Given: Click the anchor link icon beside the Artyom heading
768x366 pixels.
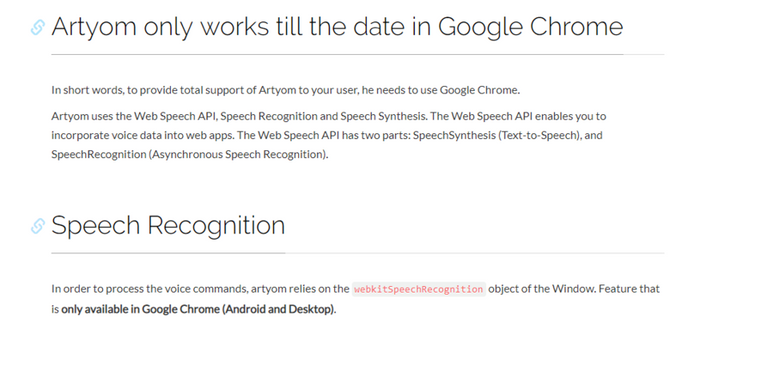Looking at the screenshot, I should (38, 27).
